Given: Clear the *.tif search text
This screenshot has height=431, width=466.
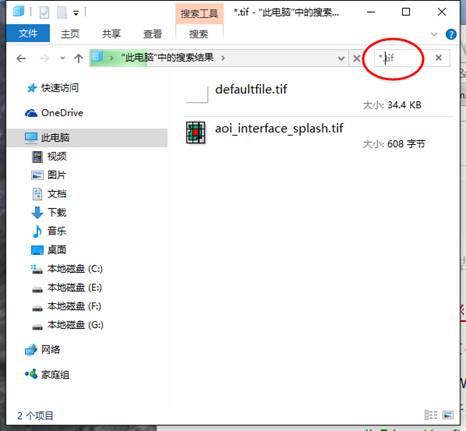Looking at the screenshot, I should pyautogui.click(x=439, y=58).
